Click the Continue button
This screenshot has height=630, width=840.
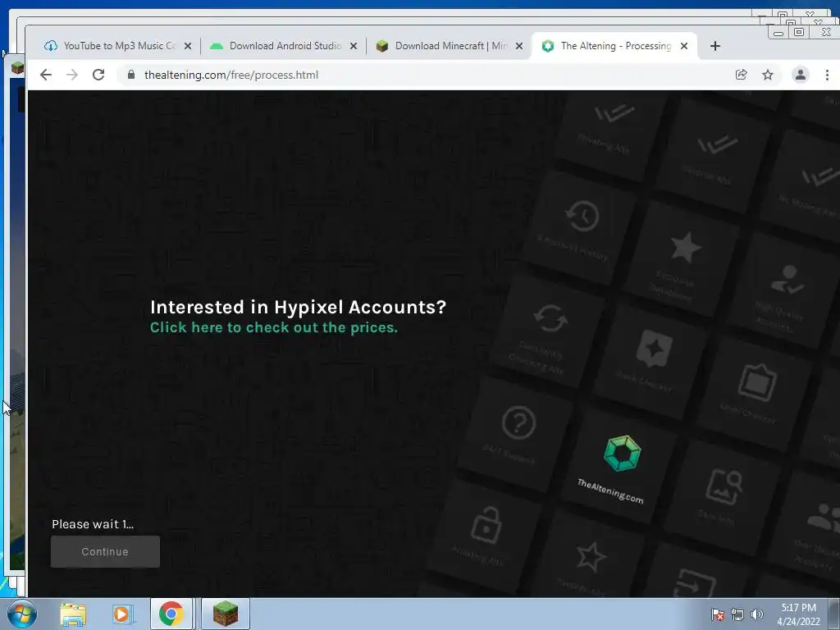(105, 552)
